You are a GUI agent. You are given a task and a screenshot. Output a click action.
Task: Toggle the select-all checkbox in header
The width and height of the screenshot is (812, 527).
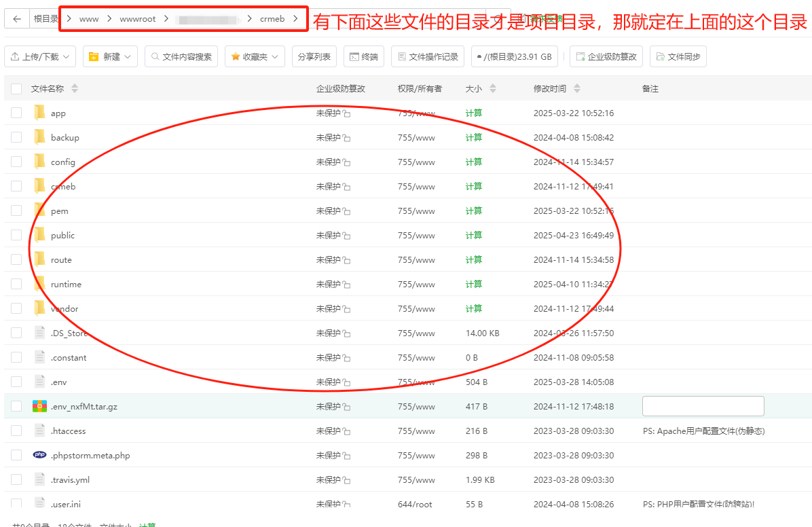pos(16,88)
